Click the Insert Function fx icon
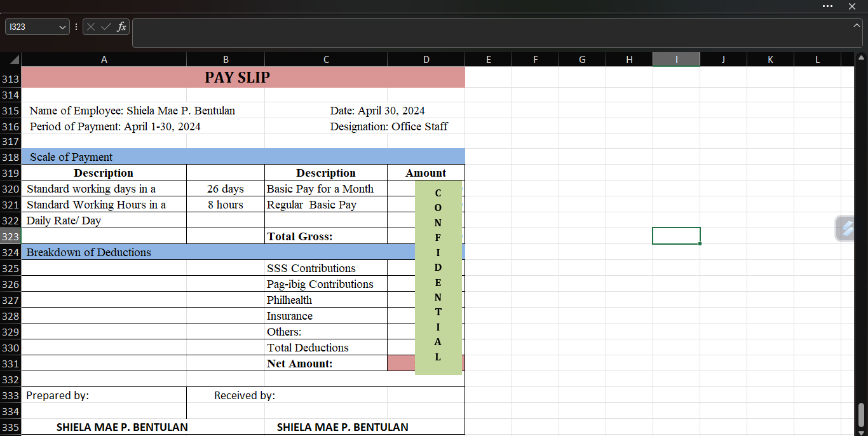 pyautogui.click(x=121, y=27)
